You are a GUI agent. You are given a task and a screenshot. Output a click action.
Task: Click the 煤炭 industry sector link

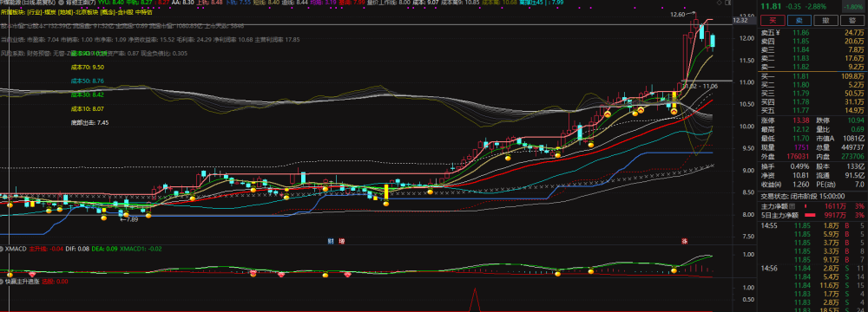click(49, 12)
